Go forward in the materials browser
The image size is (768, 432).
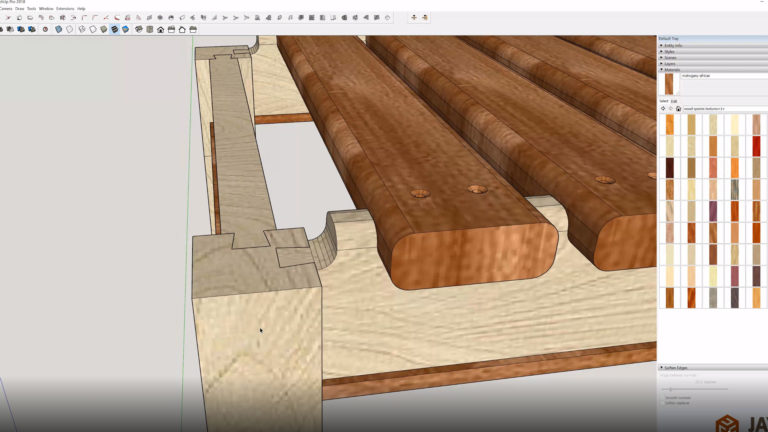click(x=671, y=109)
